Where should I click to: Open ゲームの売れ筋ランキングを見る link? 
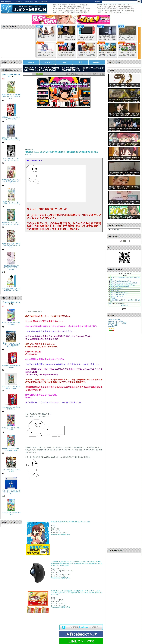[x=11, y=303]
